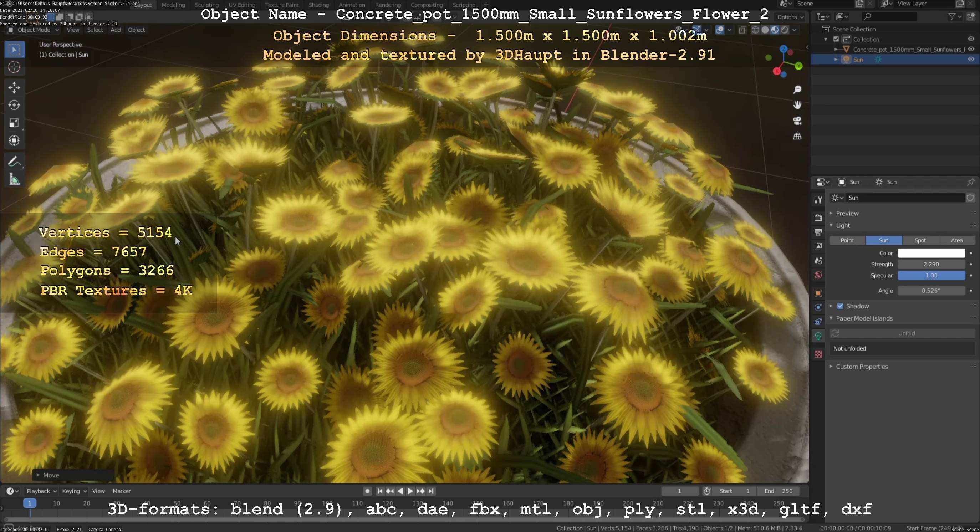The height and width of the screenshot is (532, 980).
Task: Hide the Sun object with eye icon
Action: coord(971,59)
